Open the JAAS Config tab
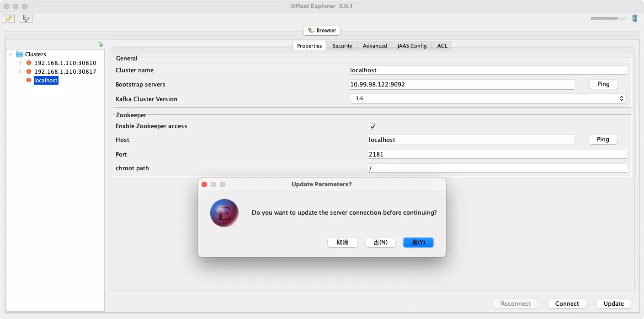This screenshot has width=644, height=319. 412,46
